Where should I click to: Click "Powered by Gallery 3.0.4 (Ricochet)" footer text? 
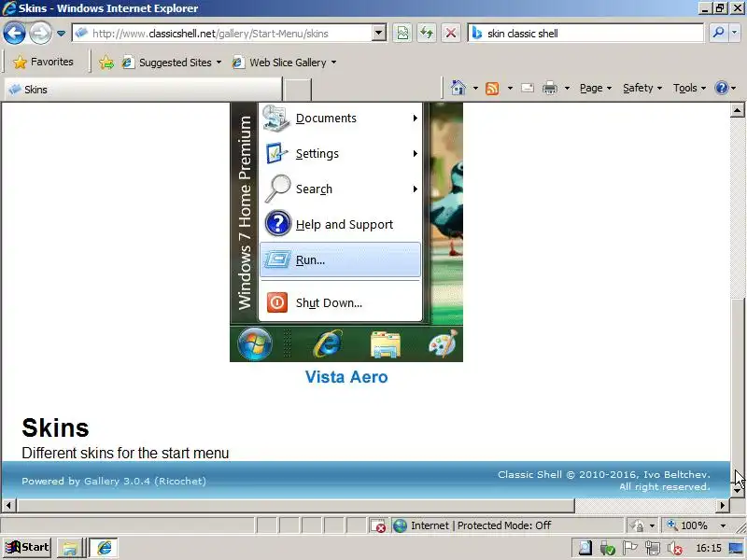(114, 481)
